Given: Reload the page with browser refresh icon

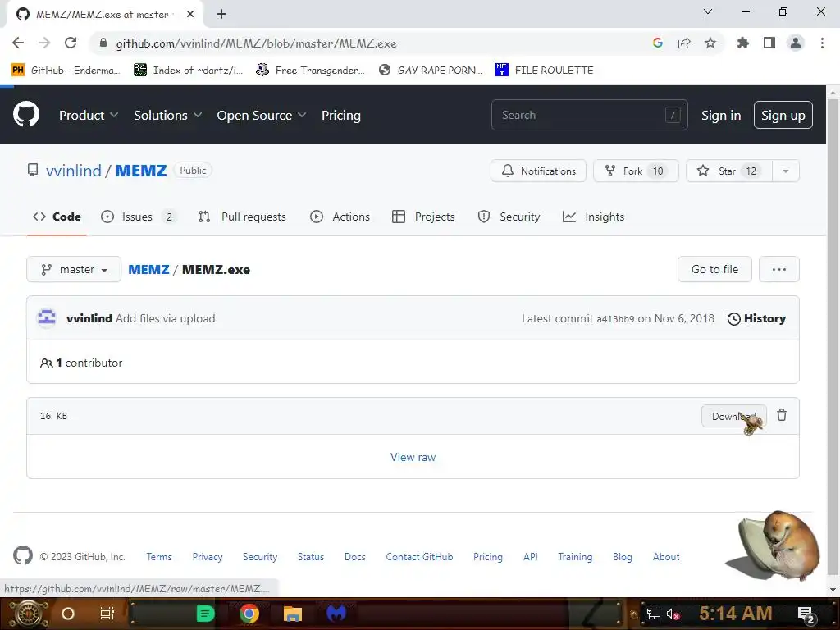Looking at the screenshot, I should click(x=71, y=43).
